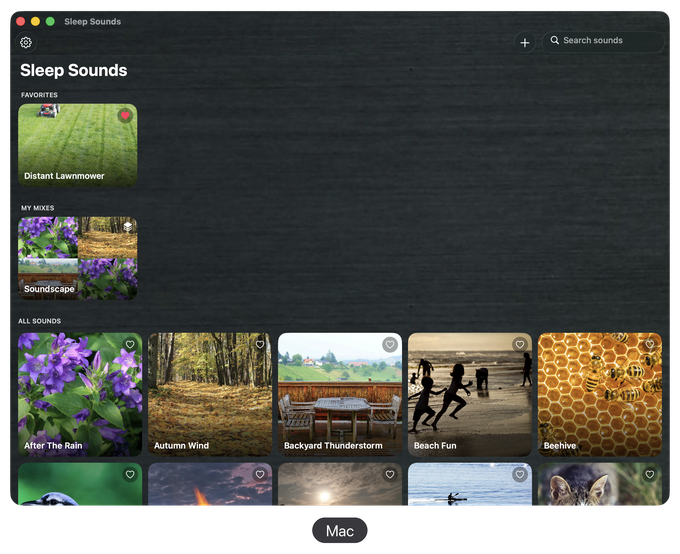Favorite the blue bird sound card
This screenshot has height=554, width=680.
coord(130,474)
